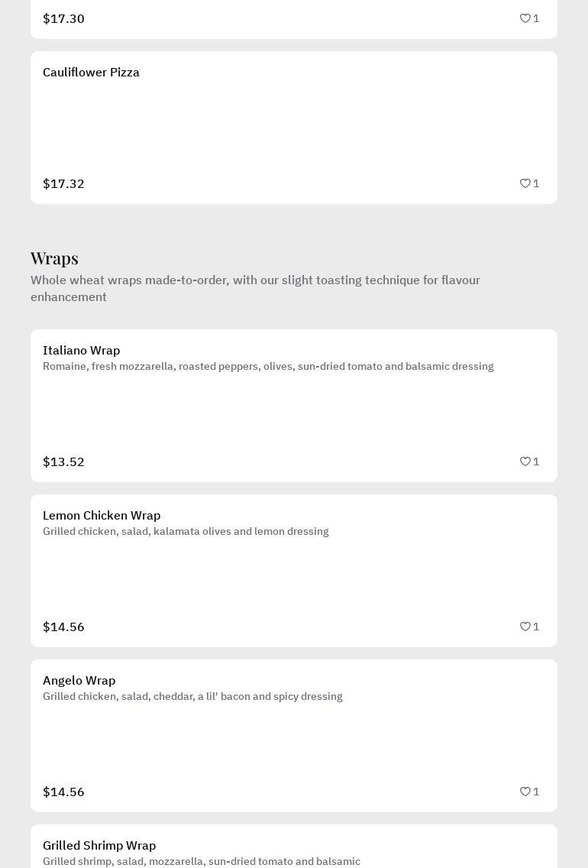Click the Wraps section heading
588x868 pixels.
point(54,258)
